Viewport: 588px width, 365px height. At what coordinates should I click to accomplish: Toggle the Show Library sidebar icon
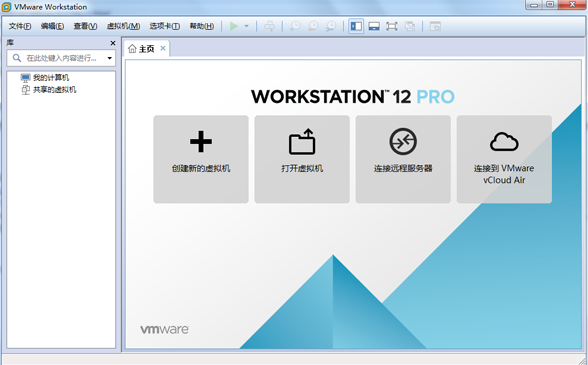point(356,26)
